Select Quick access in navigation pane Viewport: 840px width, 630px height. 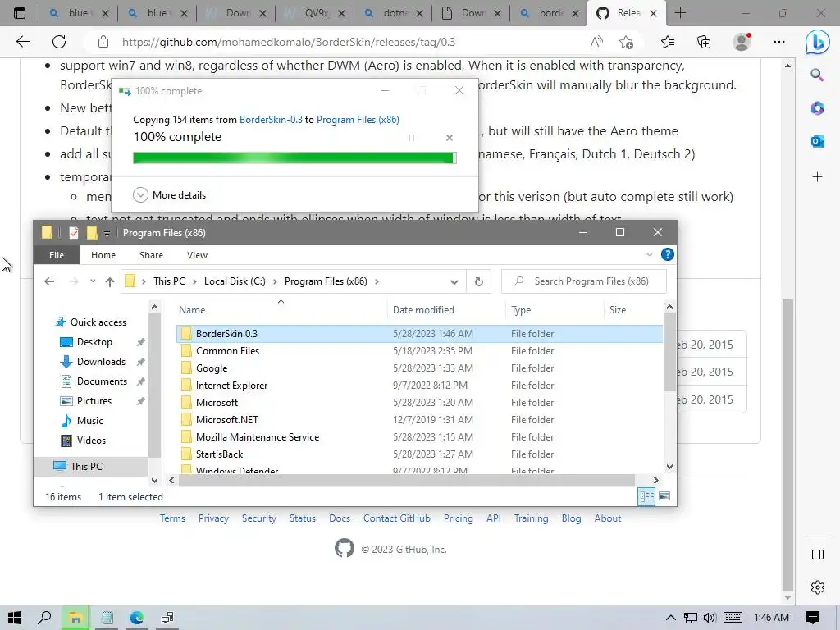click(x=91, y=322)
